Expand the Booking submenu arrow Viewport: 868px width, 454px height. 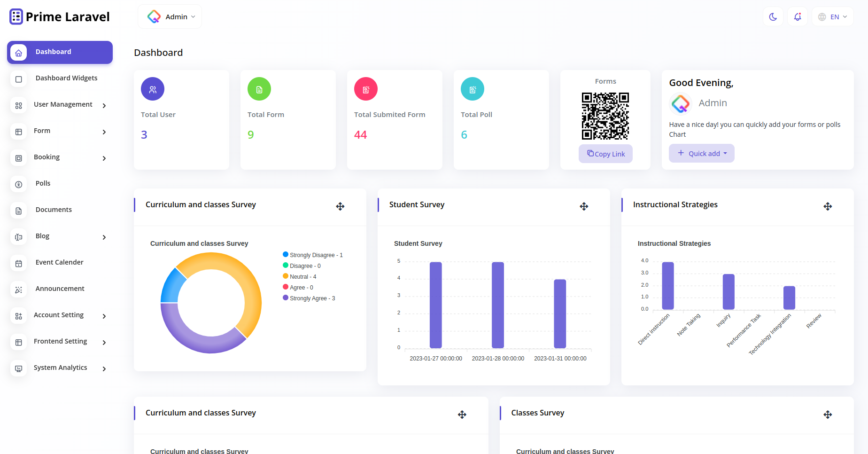pyautogui.click(x=104, y=158)
